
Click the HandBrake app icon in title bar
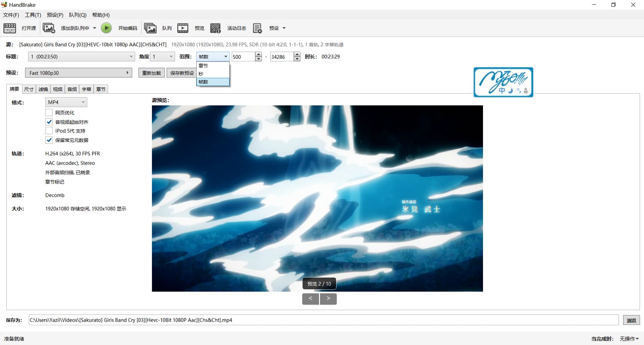coord(4,5)
